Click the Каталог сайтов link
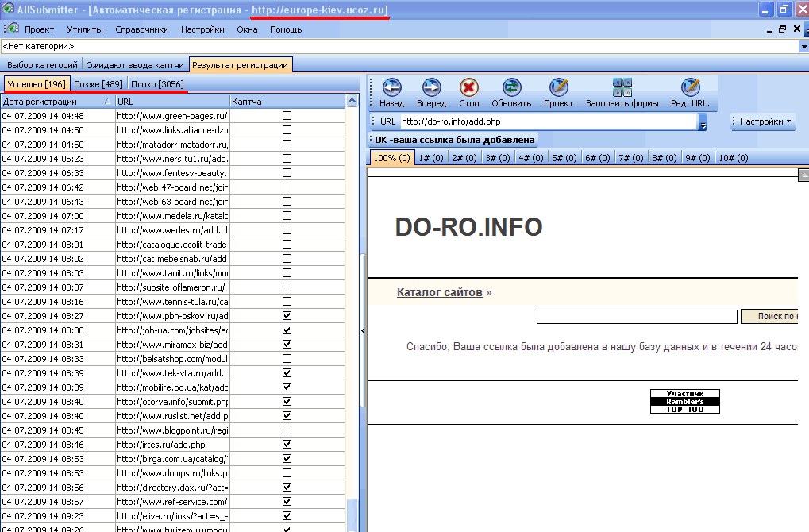Viewport: 809px width, 532px height. point(439,292)
